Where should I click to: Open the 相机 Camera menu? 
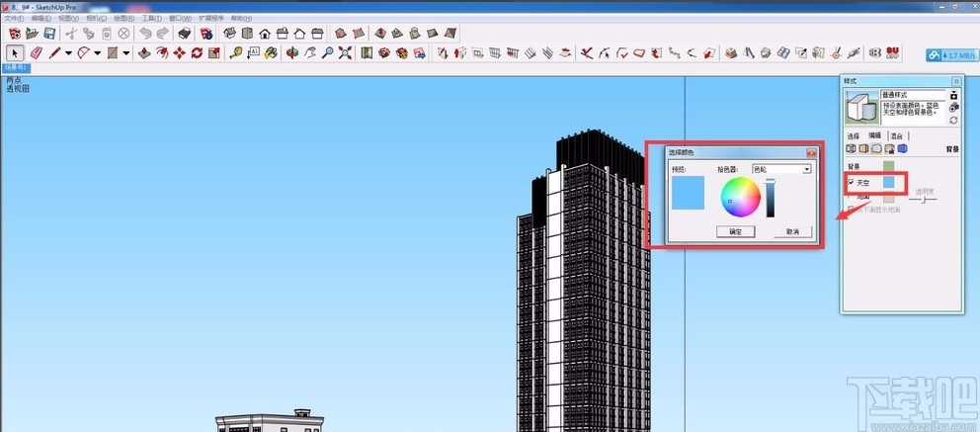[x=96, y=18]
